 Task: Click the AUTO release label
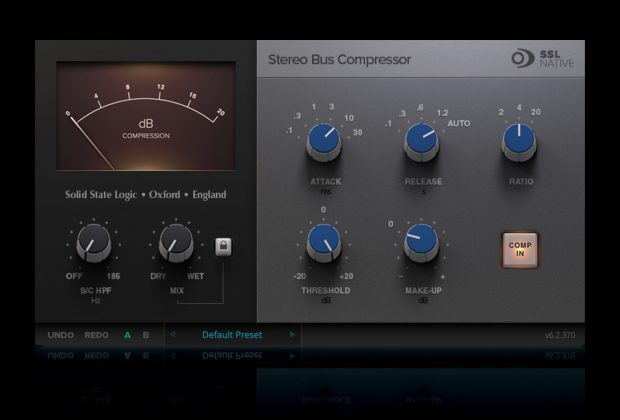(x=459, y=123)
